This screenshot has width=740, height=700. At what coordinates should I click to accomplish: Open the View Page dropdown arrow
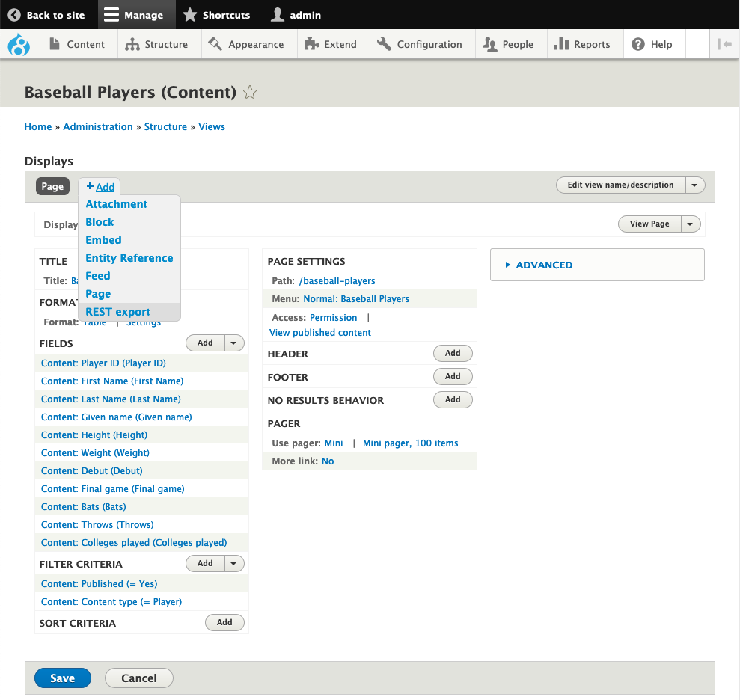691,224
